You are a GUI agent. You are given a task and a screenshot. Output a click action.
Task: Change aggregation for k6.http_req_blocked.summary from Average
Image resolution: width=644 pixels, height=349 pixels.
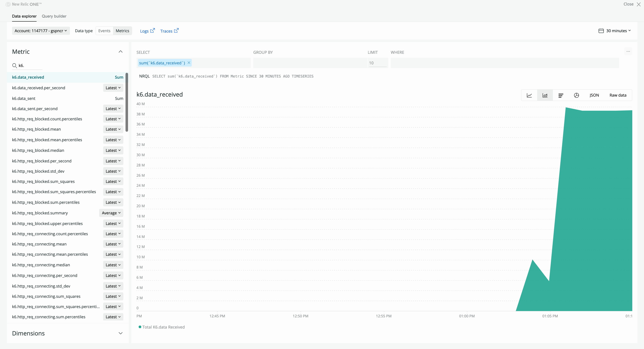point(111,213)
